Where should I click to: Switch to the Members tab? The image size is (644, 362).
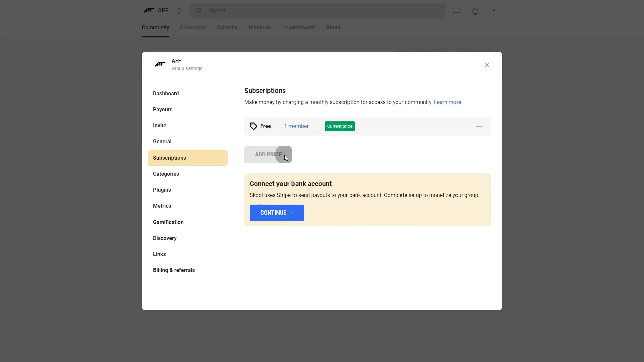(260, 28)
